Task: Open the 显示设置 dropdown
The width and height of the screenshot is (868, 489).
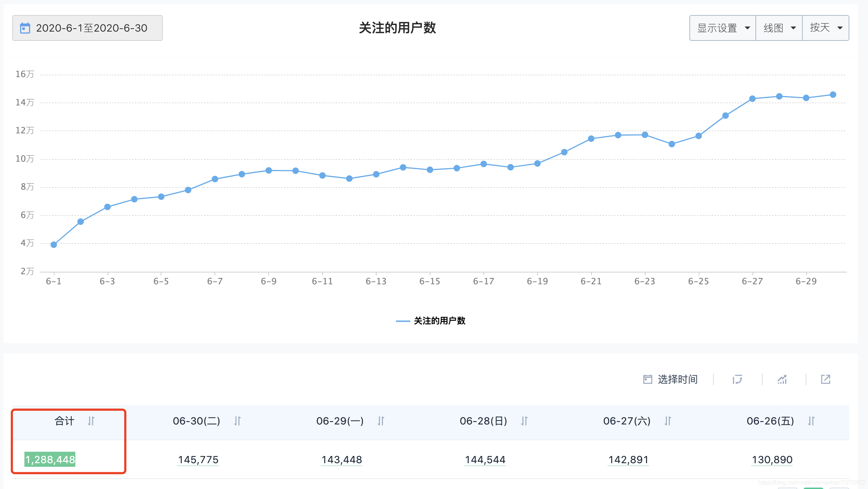Action: [723, 28]
